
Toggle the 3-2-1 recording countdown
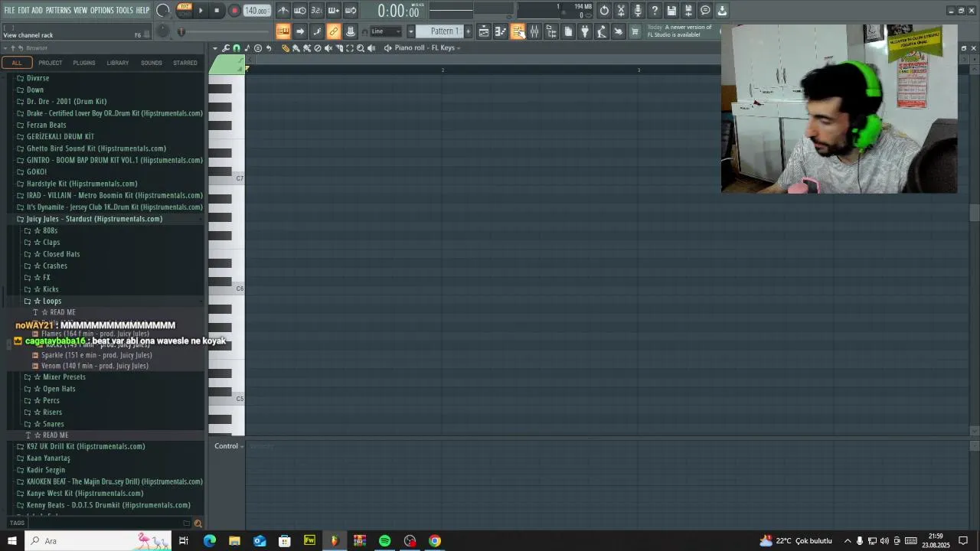tap(316, 11)
